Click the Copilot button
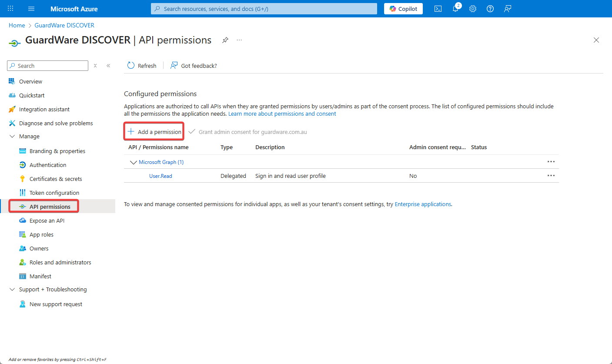The image size is (612, 364). (x=403, y=9)
